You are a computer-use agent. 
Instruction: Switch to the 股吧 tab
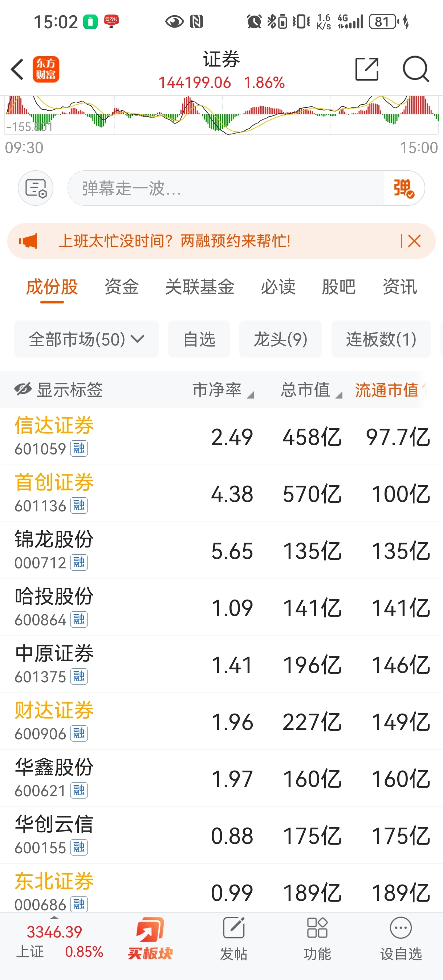click(339, 286)
